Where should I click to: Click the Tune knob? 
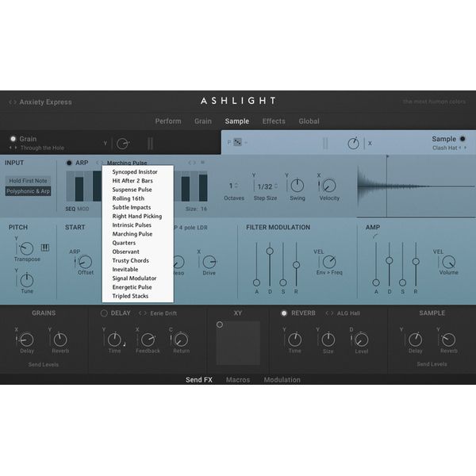(27, 280)
